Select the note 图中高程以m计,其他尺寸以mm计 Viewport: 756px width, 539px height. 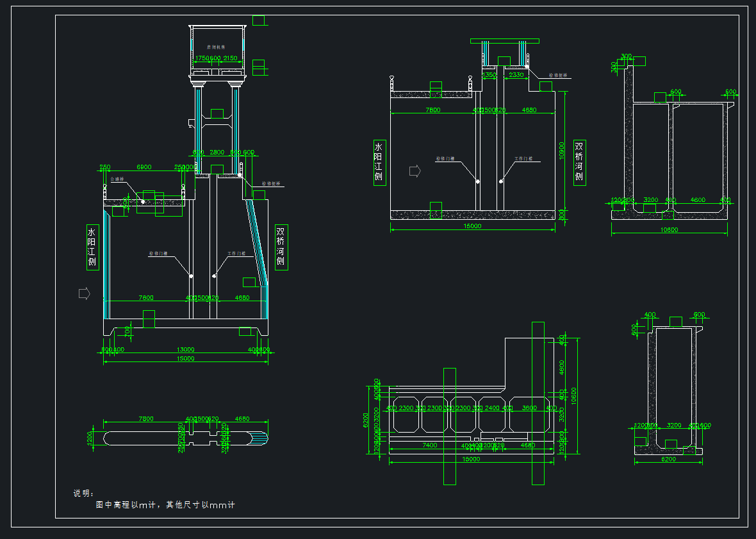(165, 505)
